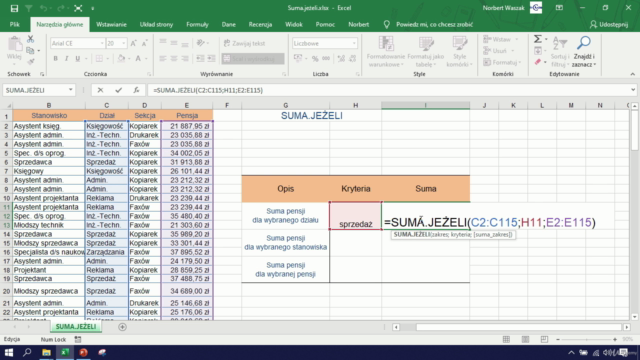
Task: Click Norbert Waszak account name
Action: [503, 8]
